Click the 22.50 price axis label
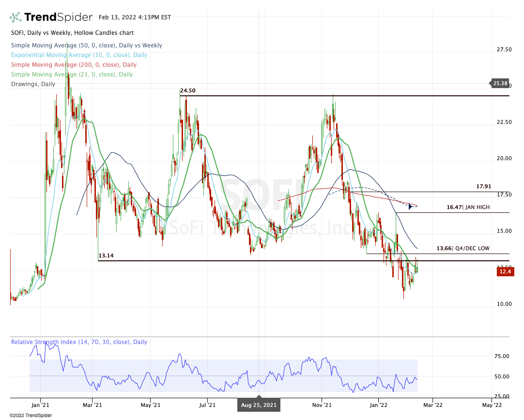524x420 pixels. pos(504,122)
